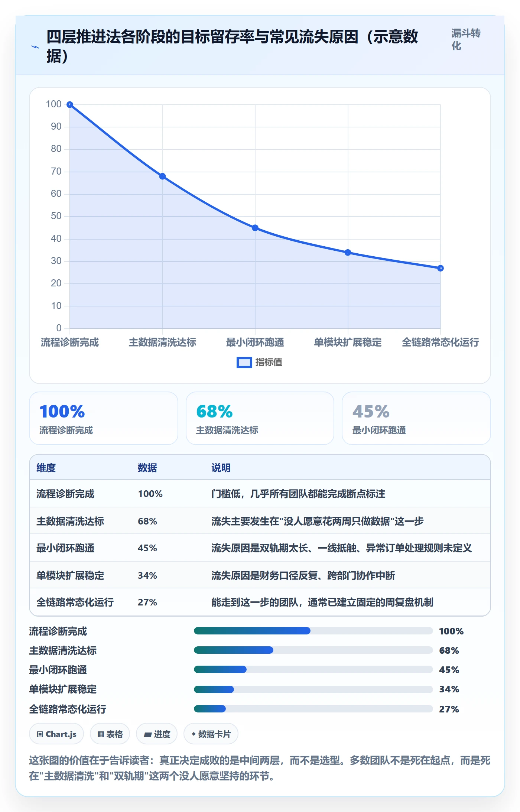Image resolution: width=520 pixels, height=812 pixels.
Task: Click the progress bar showing 45%
Action: click(313, 669)
